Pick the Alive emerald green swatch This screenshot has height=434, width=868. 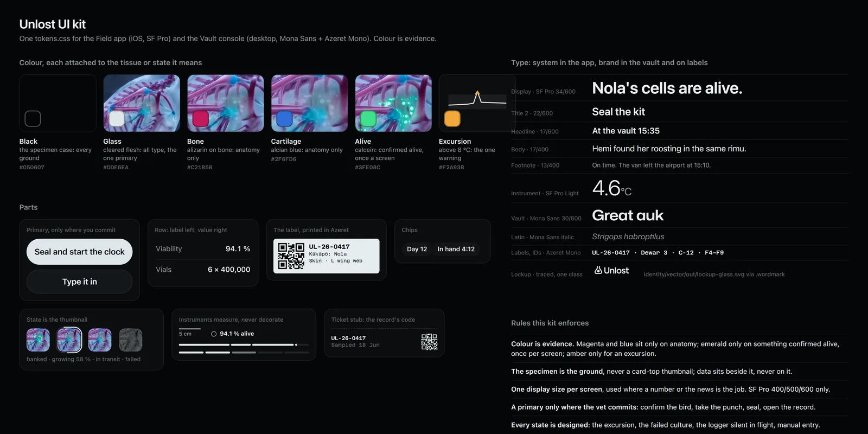click(368, 118)
